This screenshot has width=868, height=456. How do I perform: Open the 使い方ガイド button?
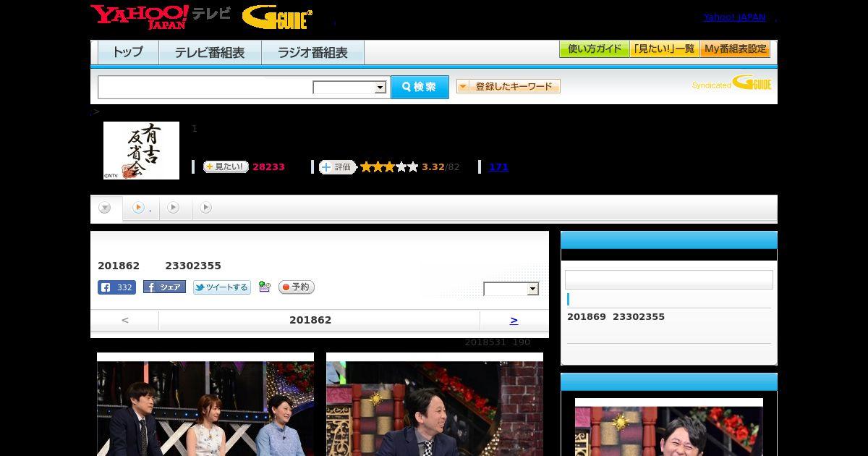pos(594,49)
